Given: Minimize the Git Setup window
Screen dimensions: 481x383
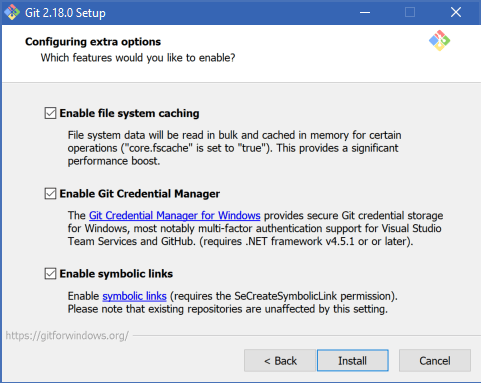Looking at the screenshot, I should click(365, 13).
